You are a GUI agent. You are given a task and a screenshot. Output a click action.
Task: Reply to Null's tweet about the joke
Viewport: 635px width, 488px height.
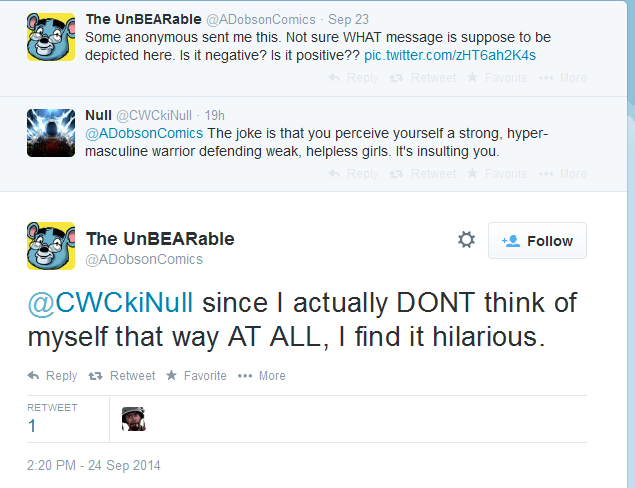point(353,174)
